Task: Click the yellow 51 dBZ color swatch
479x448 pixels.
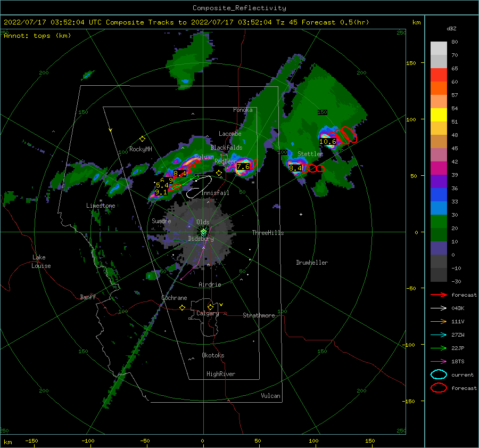Action: 439,115
